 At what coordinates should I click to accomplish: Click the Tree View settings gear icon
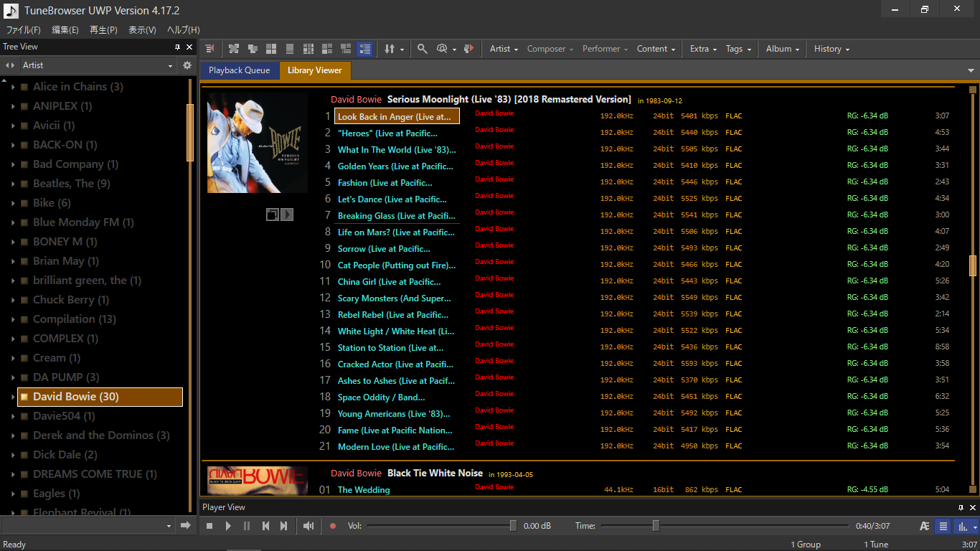pos(187,65)
